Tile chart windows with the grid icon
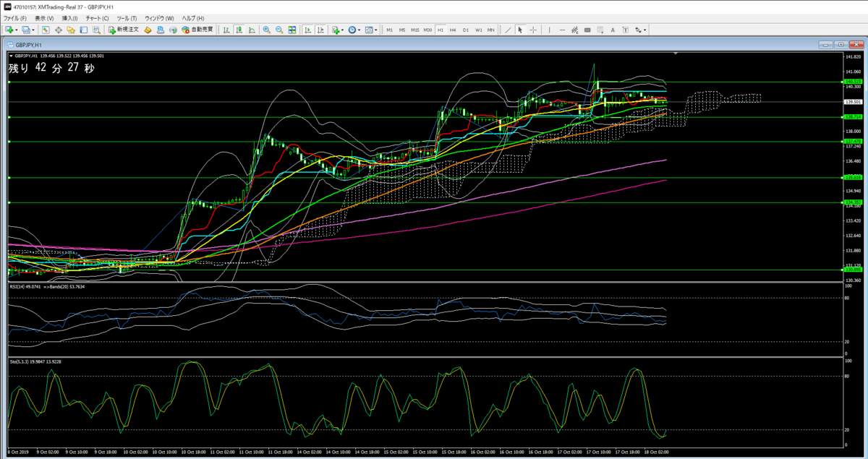Viewport: 868px width, 459px height. (x=292, y=30)
